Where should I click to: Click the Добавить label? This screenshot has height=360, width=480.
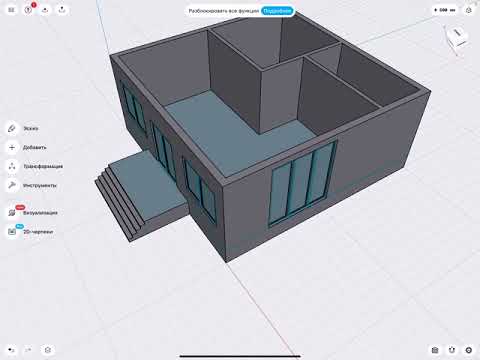point(35,147)
